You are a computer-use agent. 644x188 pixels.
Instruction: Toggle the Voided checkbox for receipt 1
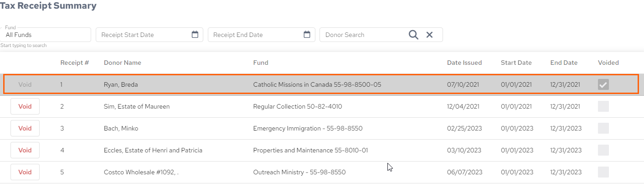click(x=603, y=84)
